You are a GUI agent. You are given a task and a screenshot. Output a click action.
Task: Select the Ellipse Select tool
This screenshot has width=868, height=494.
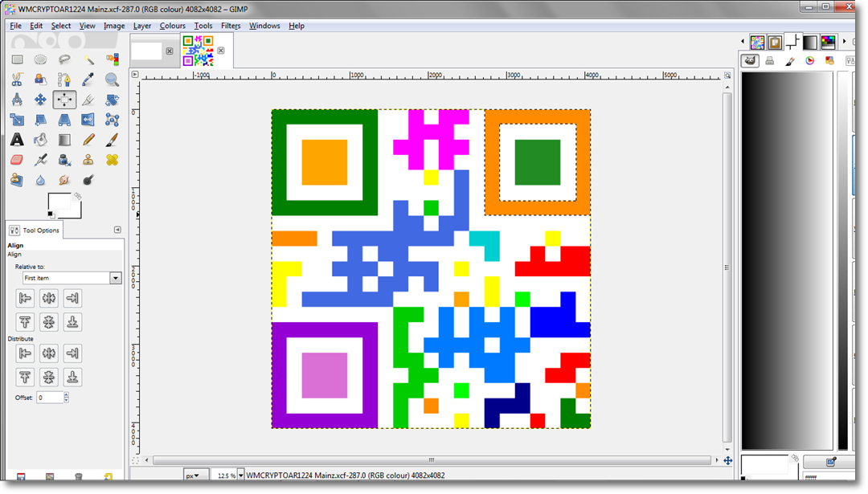tap(40, 59)
